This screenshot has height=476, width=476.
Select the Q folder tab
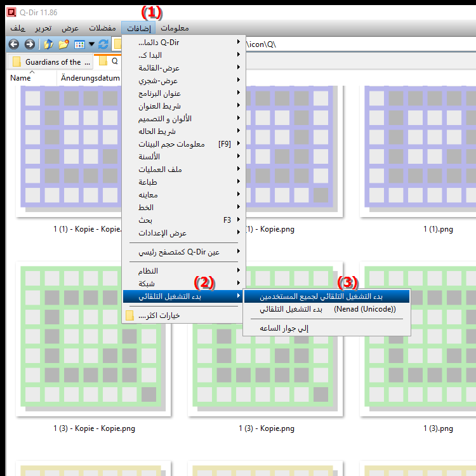(108, 61)
